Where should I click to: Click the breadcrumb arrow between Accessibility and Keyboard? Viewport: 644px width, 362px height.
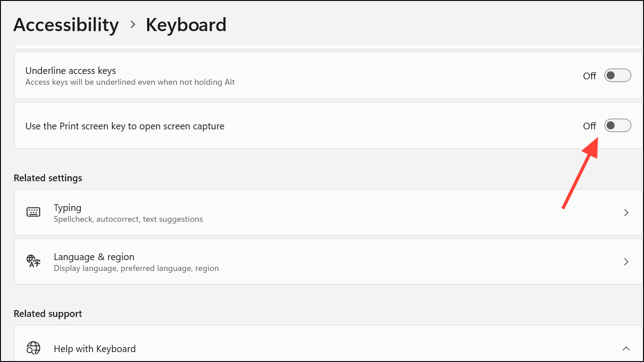click(132, 25)
